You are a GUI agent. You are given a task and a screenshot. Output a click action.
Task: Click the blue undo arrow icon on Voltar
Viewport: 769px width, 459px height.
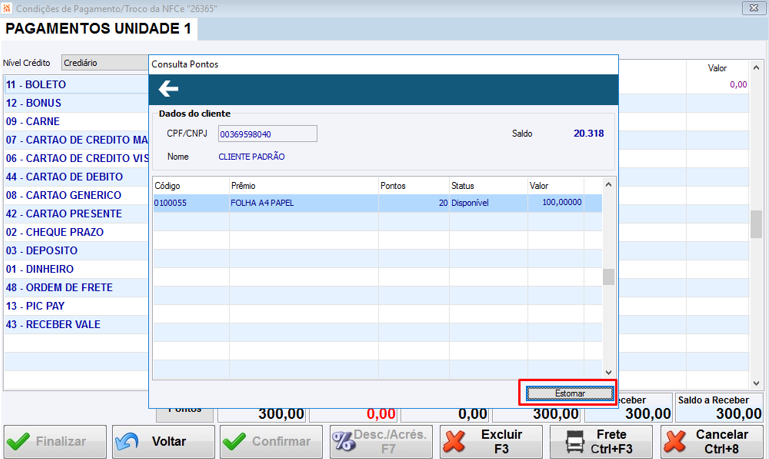(x=127, y=441)
